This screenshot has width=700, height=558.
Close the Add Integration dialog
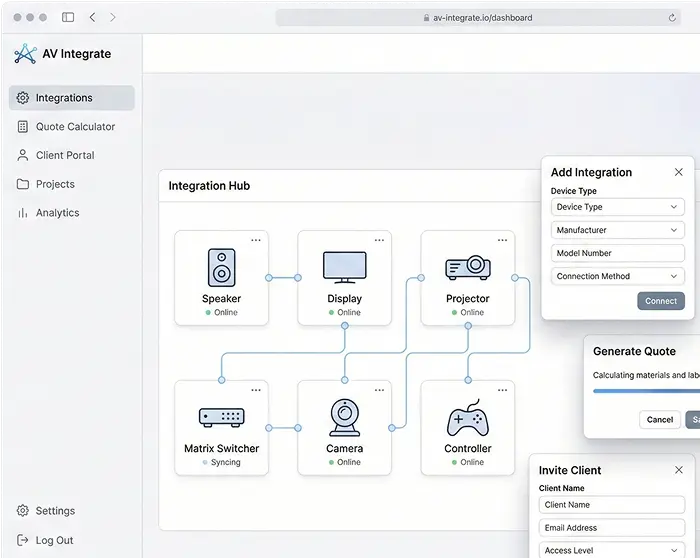679,172
